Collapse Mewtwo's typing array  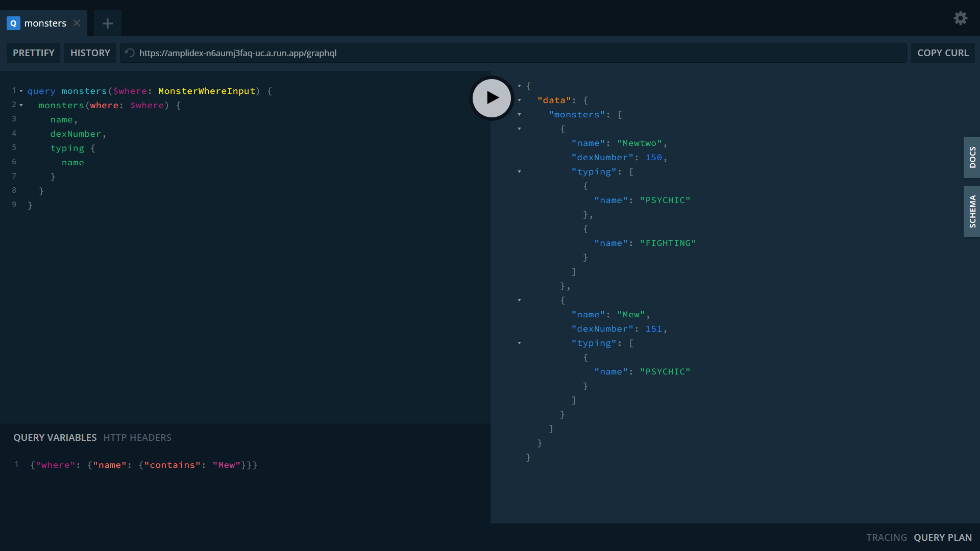[x=519, y=172]
